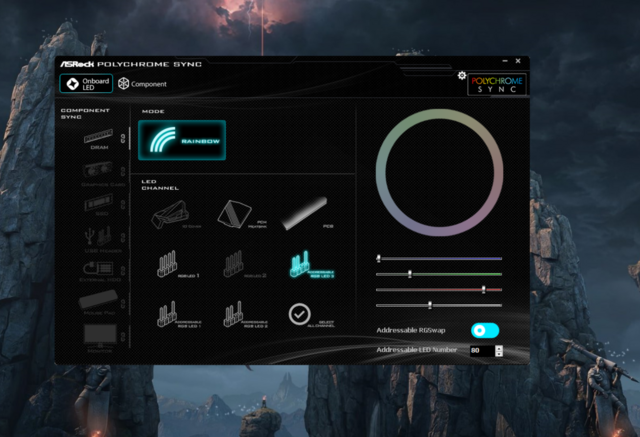Toggle SSD component sync link

coord(123,204)
